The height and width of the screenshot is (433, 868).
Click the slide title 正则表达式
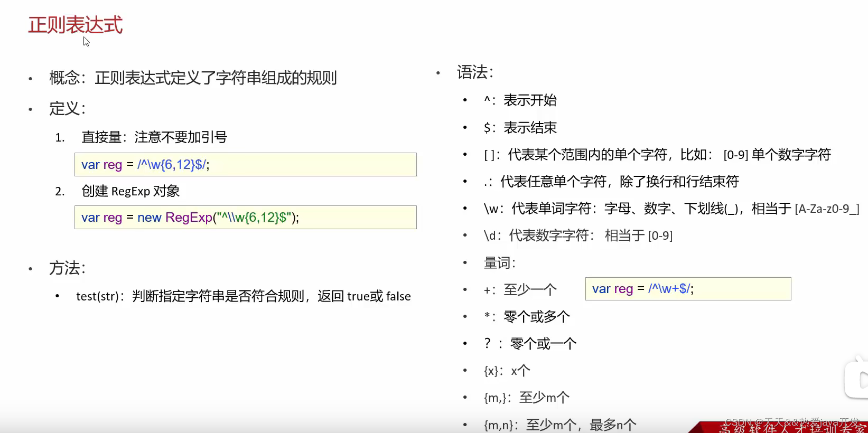click(x=76, y=25)
